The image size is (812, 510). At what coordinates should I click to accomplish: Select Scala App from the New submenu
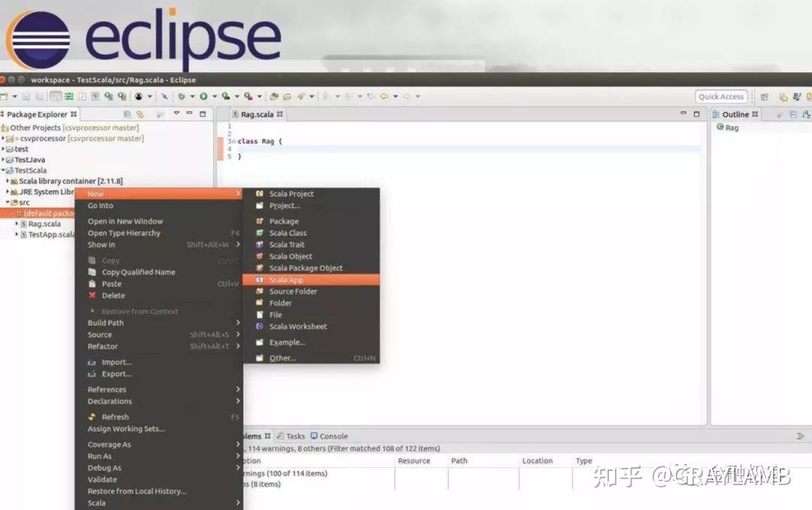pos(286,279)
